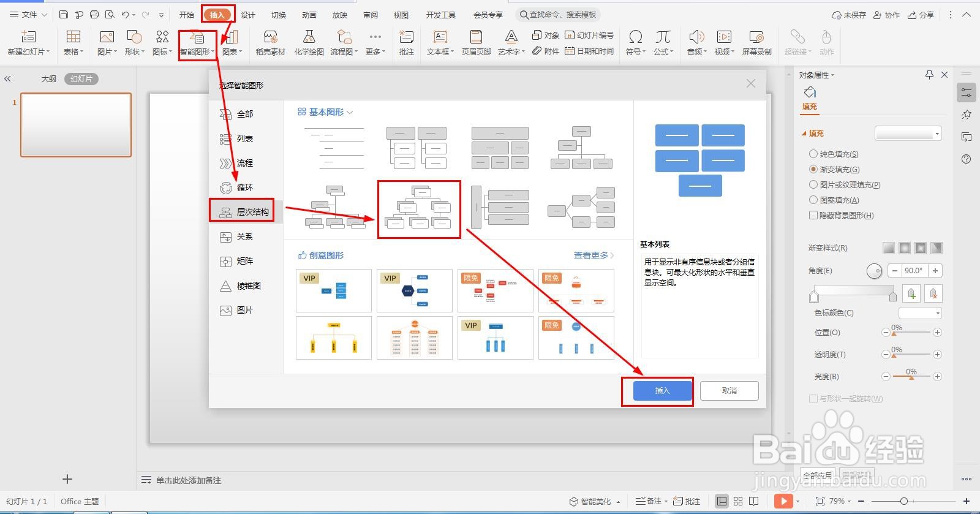980x514 pixels.
Task: Click the save icon in quick access toolbar
Action: click(64, 14)
